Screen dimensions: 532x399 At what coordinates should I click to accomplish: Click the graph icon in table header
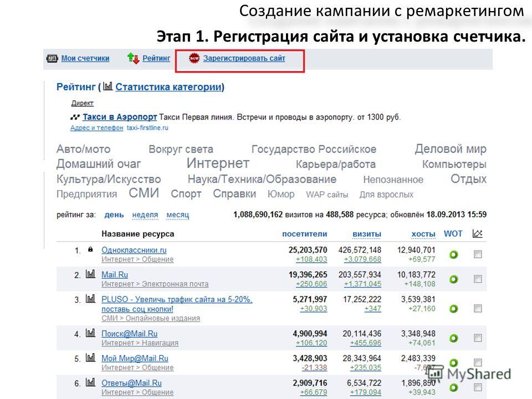tap(477, 233)
